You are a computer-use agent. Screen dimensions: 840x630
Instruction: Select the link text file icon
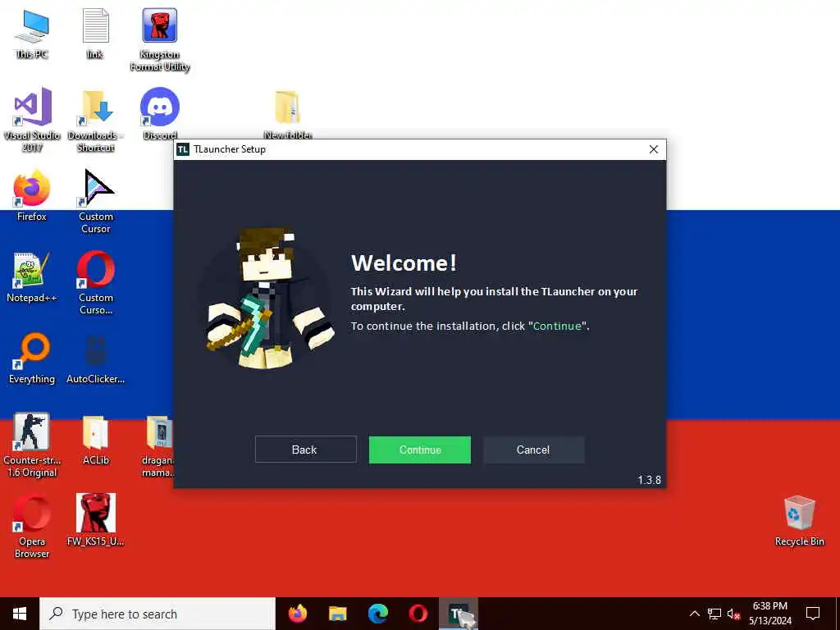(95, 34)
